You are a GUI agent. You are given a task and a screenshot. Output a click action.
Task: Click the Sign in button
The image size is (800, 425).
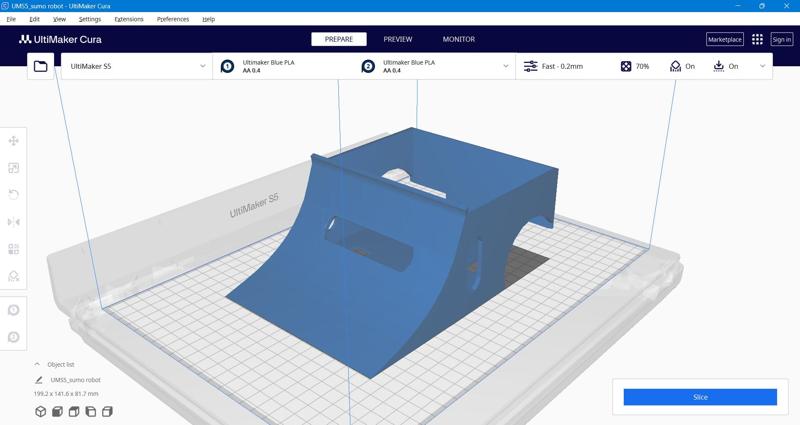click(782, 39)
